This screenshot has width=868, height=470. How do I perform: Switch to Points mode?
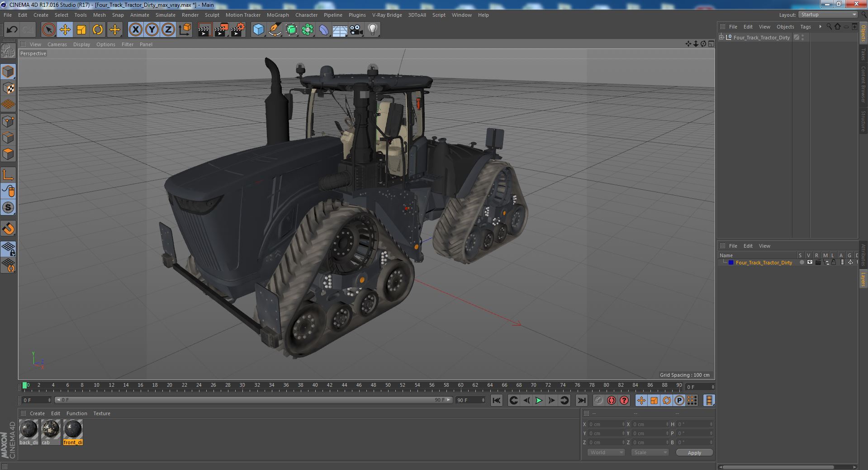point(8,121)
